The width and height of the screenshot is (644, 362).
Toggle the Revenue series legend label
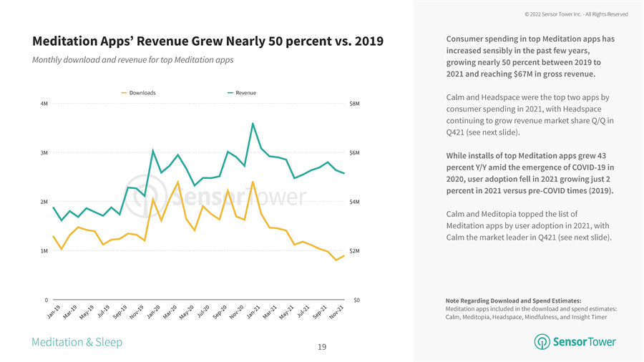245,93
